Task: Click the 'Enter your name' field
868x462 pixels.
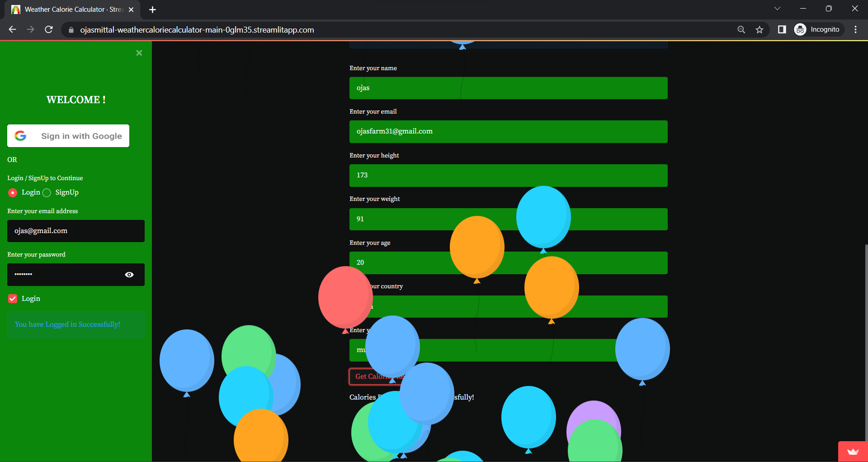Action: (x=508, y=88)
